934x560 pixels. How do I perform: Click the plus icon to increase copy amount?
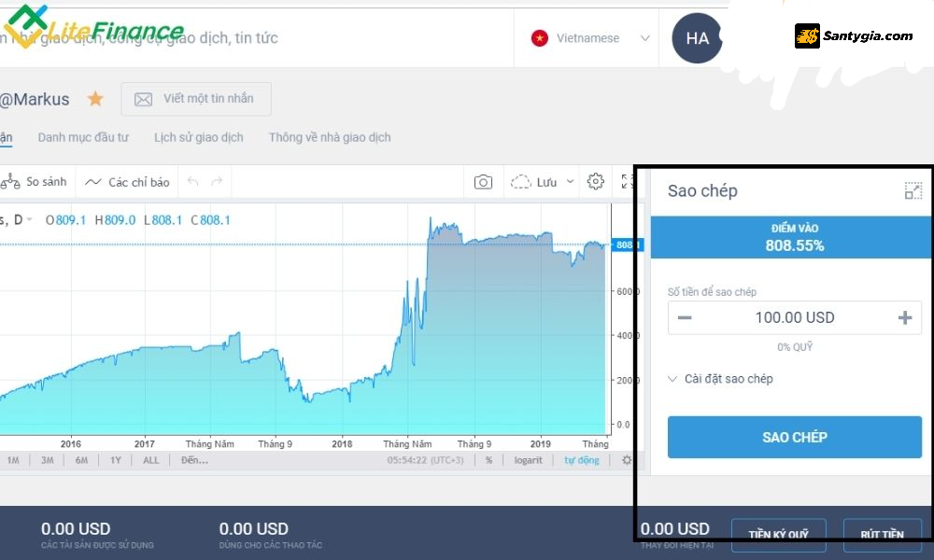point(904,318)
